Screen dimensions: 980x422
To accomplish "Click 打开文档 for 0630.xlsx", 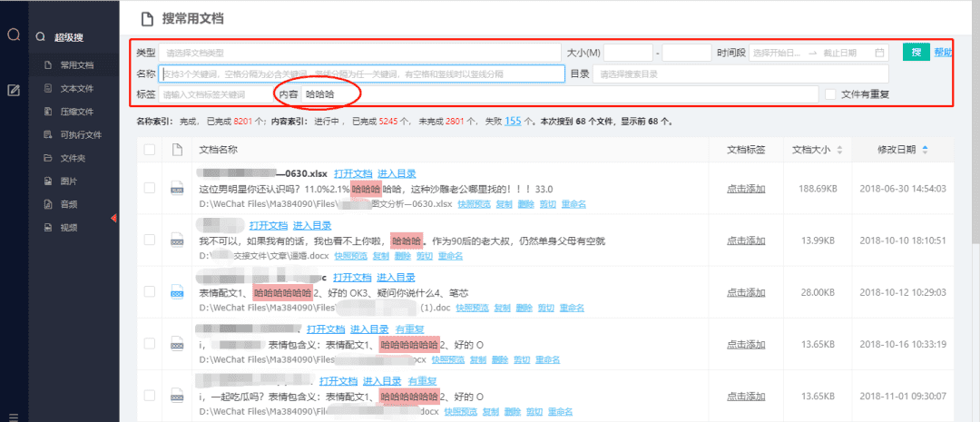I will coord(353,174).
